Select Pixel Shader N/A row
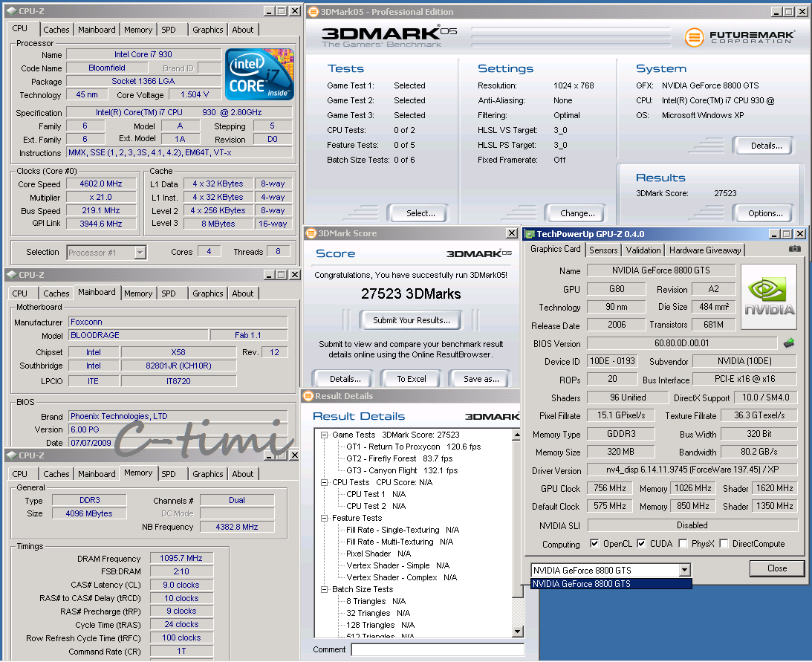 click(x=378, y=554)
